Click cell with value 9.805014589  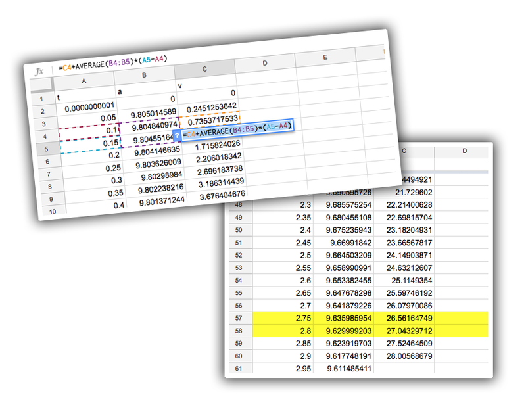pyautogui.click(x=149, y=114)
